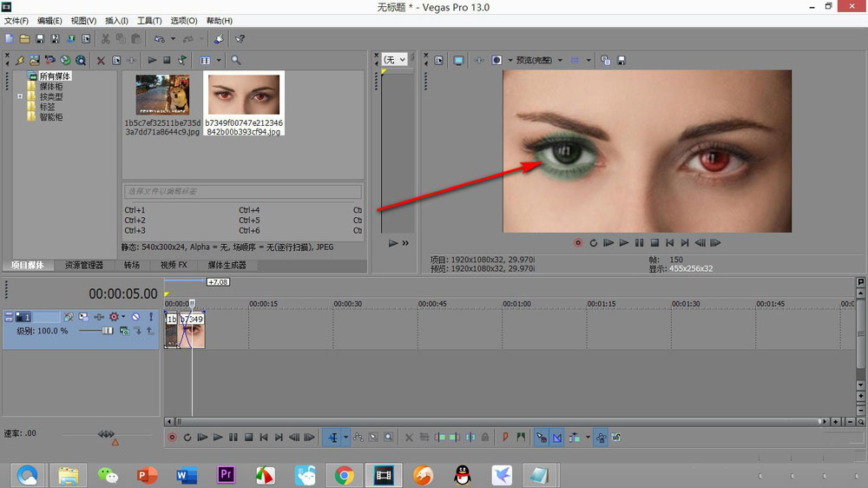Viewport: 868px width, 488px height.
Task: Choose the zoom edit tool in timeline toolbar
Action: pos(389,438)
